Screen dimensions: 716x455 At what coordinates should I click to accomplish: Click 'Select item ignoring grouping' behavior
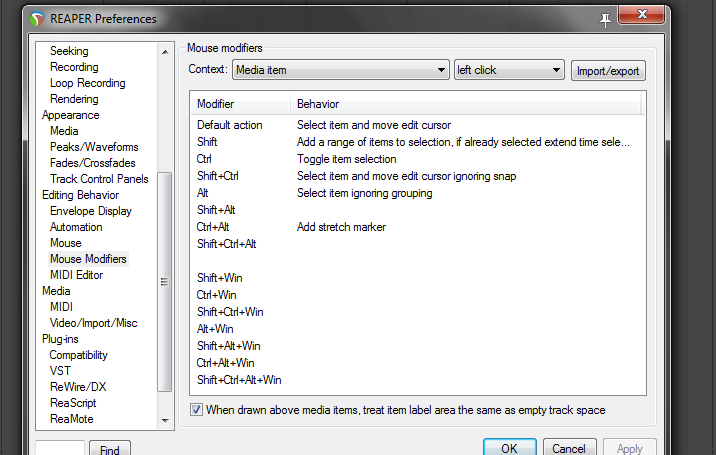(x=364, y=193)
